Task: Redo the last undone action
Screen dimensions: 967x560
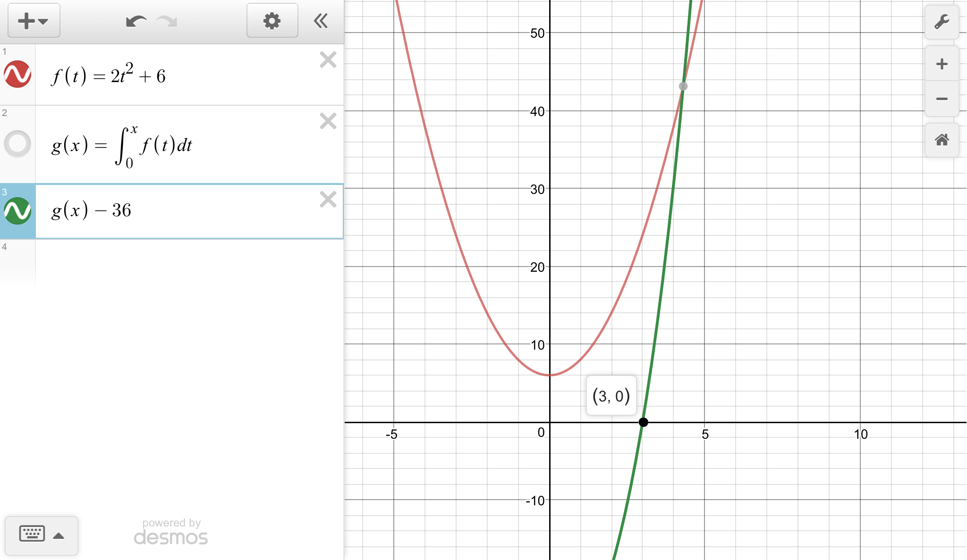Action: tap(167, 21)
